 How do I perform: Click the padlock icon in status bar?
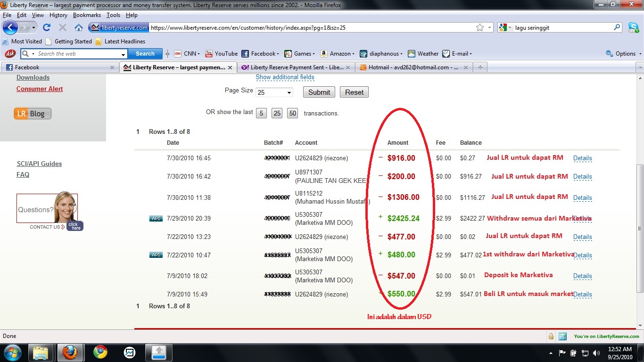coord(551,336)
